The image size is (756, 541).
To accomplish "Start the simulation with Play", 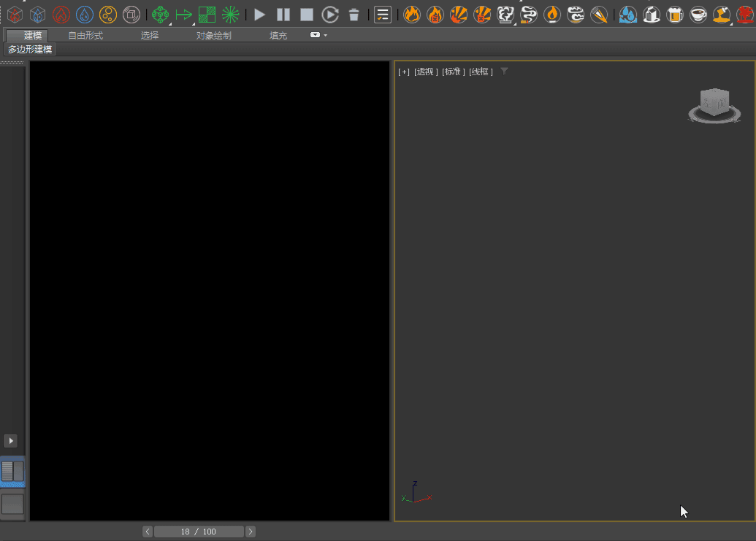I will [259, 15].
